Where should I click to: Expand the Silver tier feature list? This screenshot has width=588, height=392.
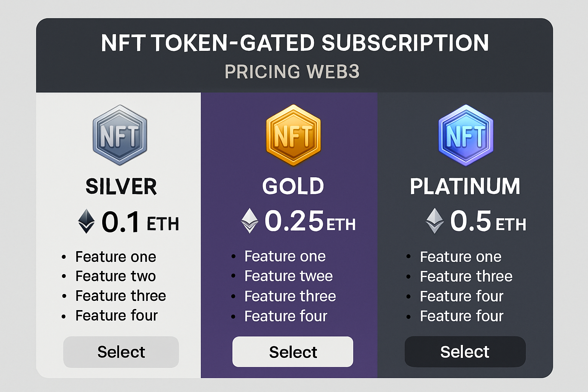(115, 286)
